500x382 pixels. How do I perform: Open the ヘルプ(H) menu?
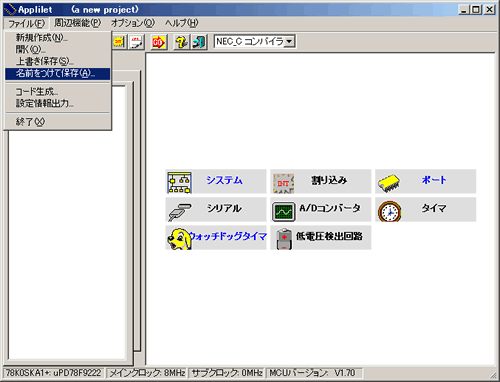pyautogui.click(x=181, y=23)
